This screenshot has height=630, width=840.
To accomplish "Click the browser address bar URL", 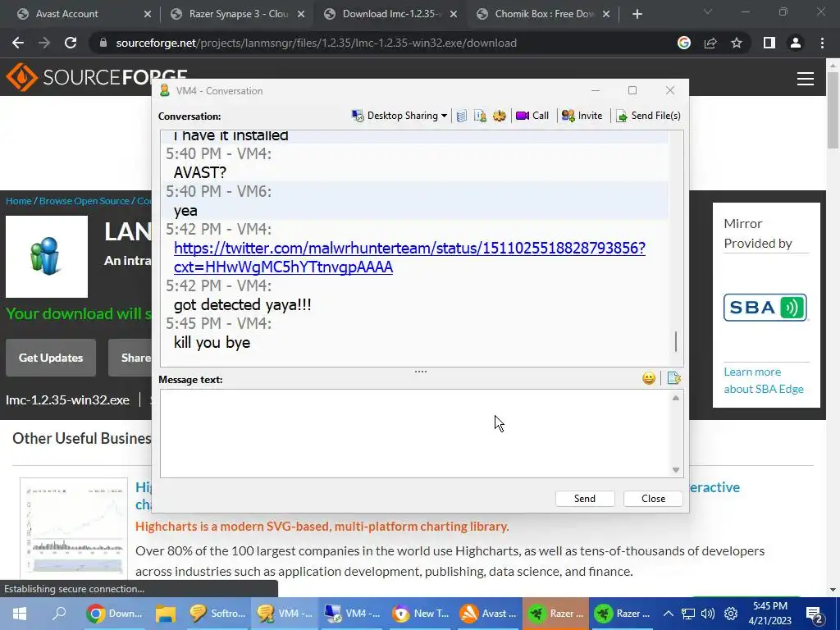I will (316, 43).
